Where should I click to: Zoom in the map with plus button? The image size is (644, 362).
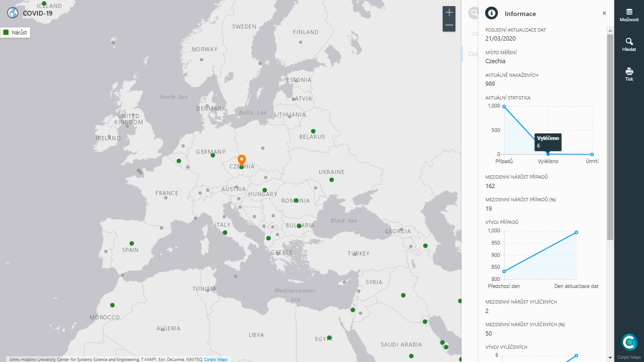point(449,13)
